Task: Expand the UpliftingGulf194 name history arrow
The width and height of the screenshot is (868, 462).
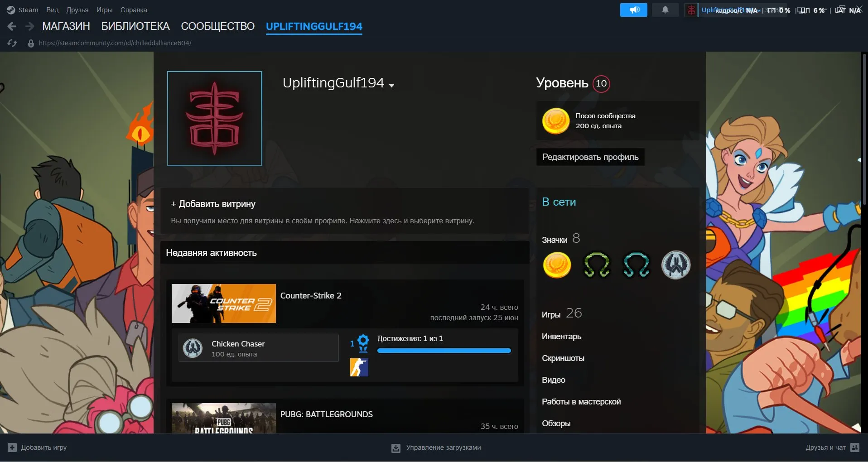Action: point(391,85)
